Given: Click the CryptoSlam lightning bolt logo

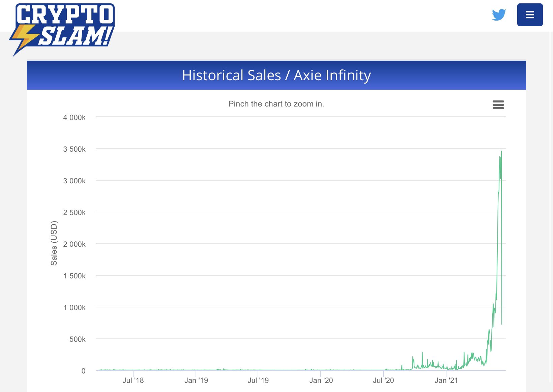Looking at the screenshot, I should pos(25,35).
